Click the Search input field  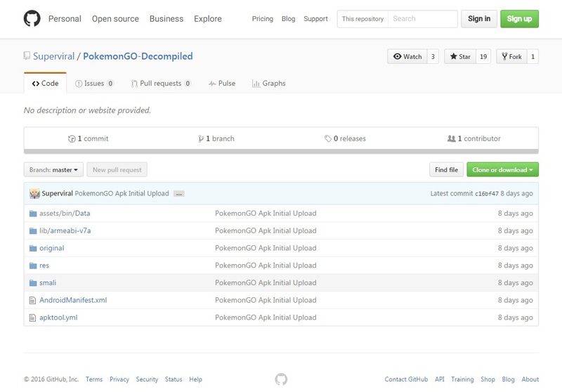(x=423, y=19)
